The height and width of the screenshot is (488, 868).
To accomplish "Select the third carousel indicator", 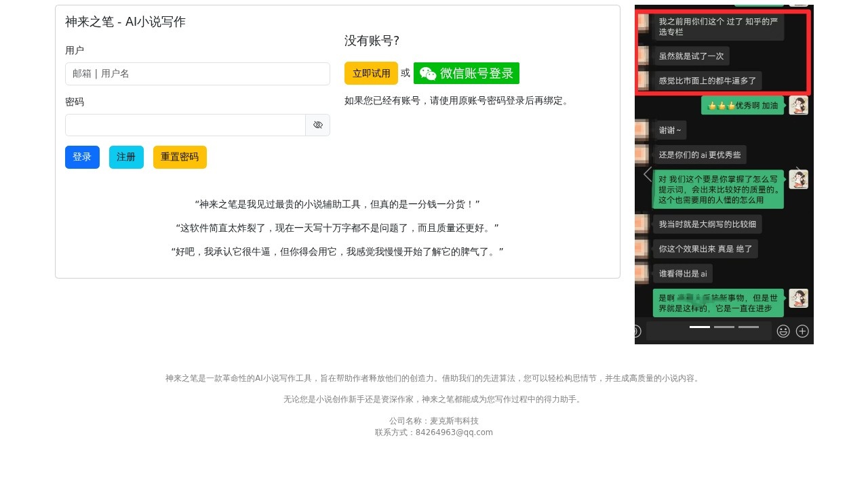I will pyautogui.click(x=748, y=327).
